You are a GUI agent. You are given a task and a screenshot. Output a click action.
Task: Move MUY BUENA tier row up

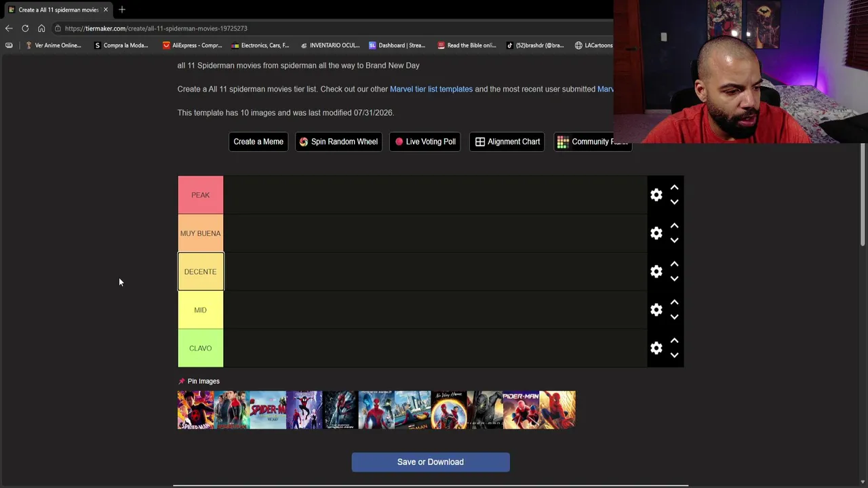(674, 226)
